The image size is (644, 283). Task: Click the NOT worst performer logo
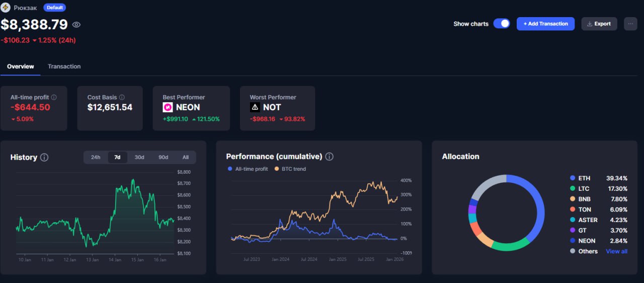click(255, 107)
